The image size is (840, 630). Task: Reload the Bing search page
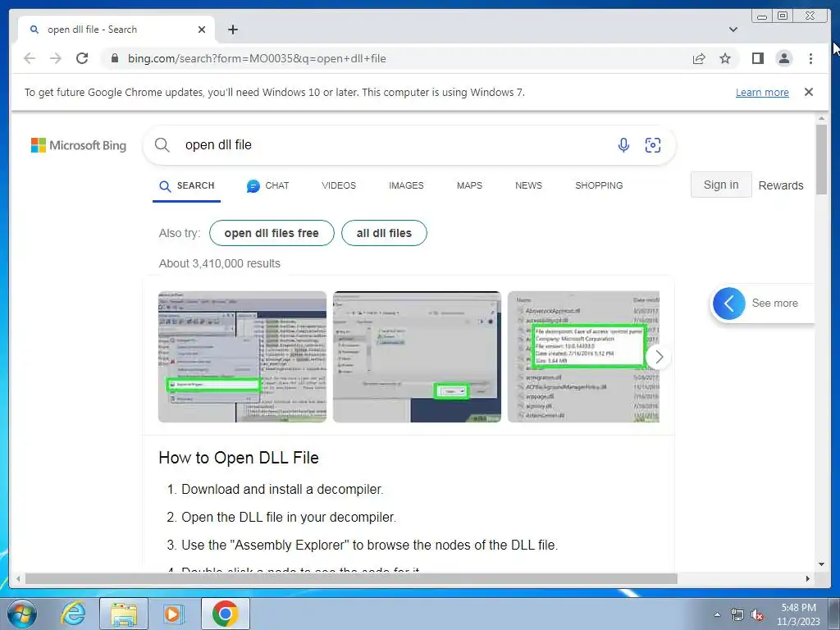pos(82,58)
